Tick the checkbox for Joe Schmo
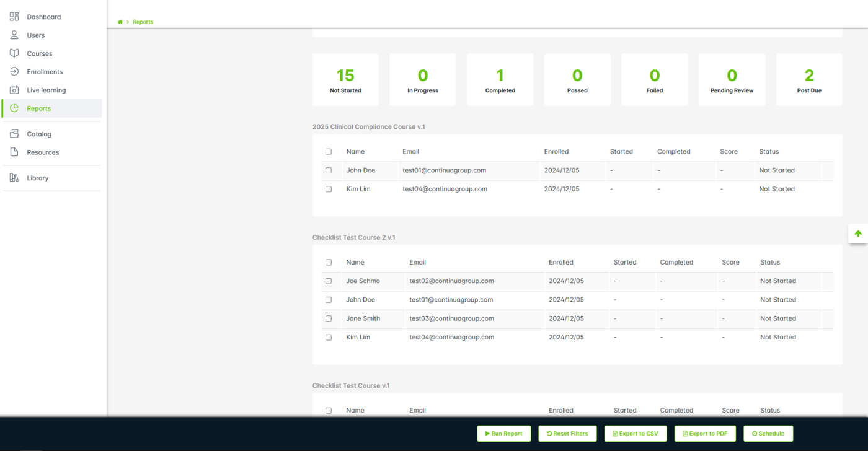This screenshot has width=868, height=451. point(329,281)
